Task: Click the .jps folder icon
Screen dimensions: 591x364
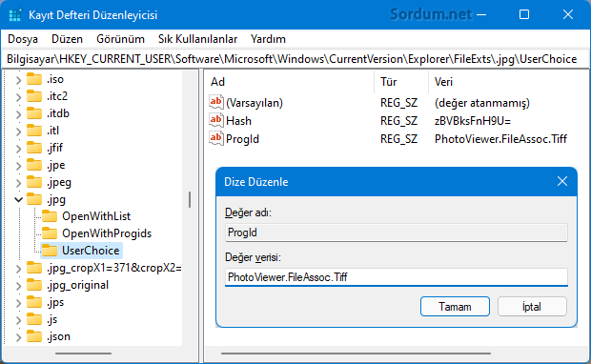Action: 34,302
